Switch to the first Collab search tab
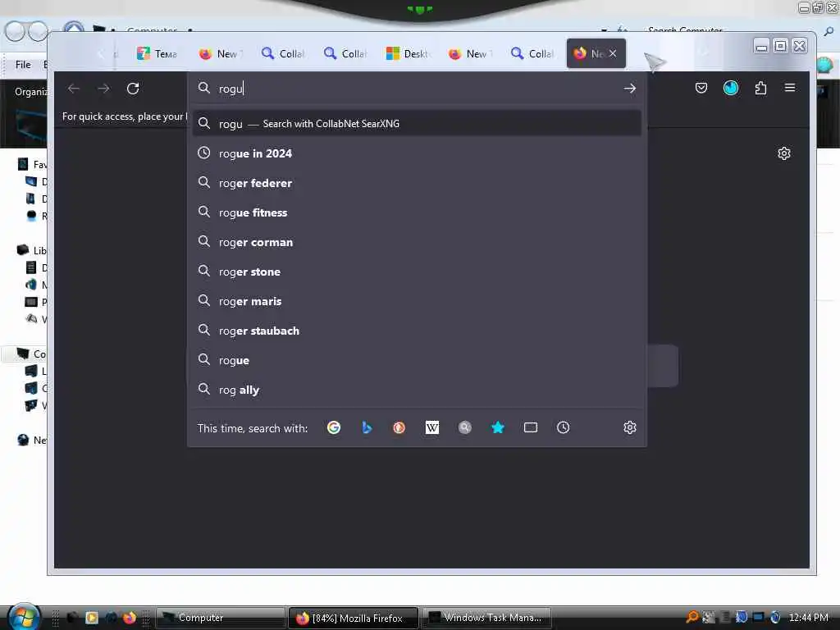 [282, 53]
